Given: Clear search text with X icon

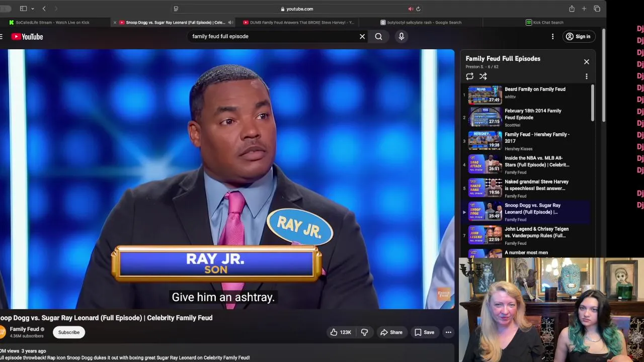Looking at the screenshot, I should click(x=362, y=36).
